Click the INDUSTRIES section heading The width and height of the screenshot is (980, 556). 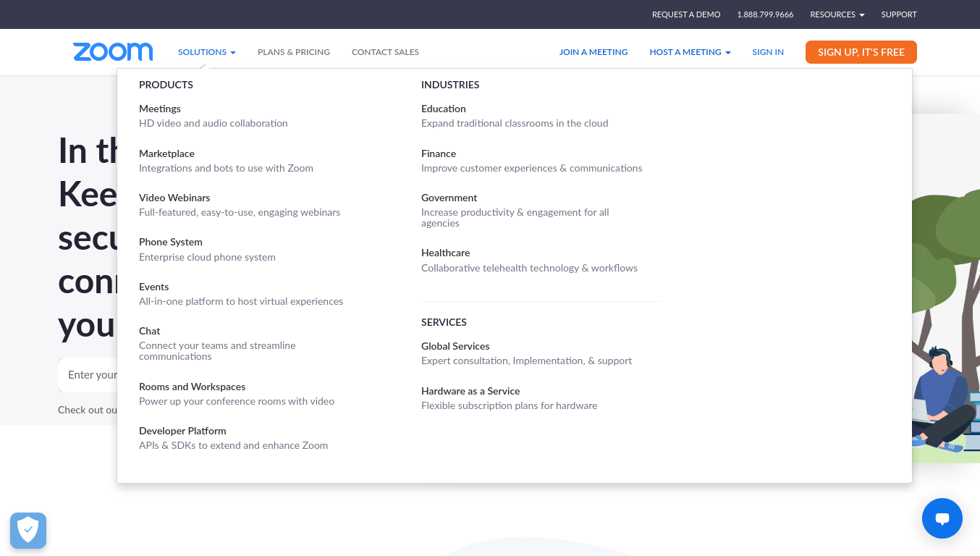coord(450,85)
